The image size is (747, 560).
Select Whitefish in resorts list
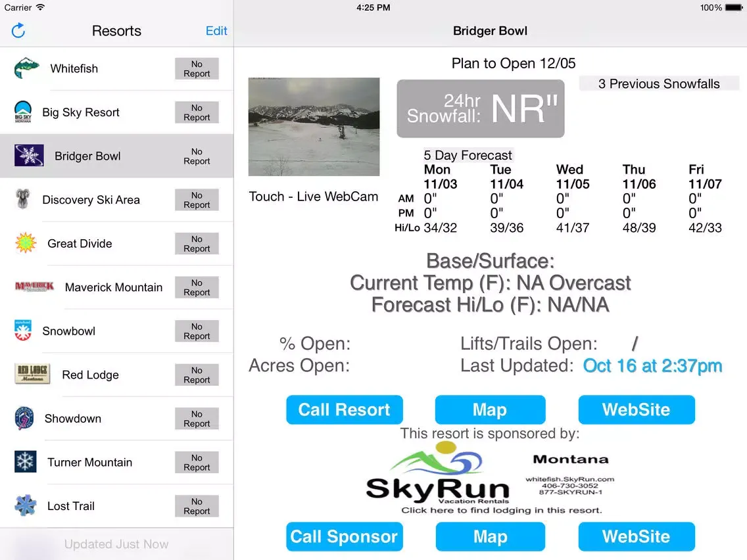(117, 68)
